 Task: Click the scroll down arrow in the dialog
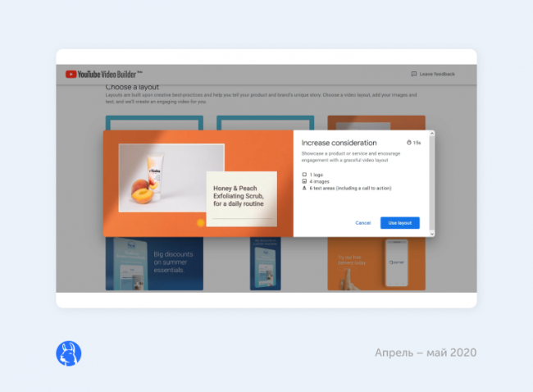pyautogui.click(x=432, y=234)
